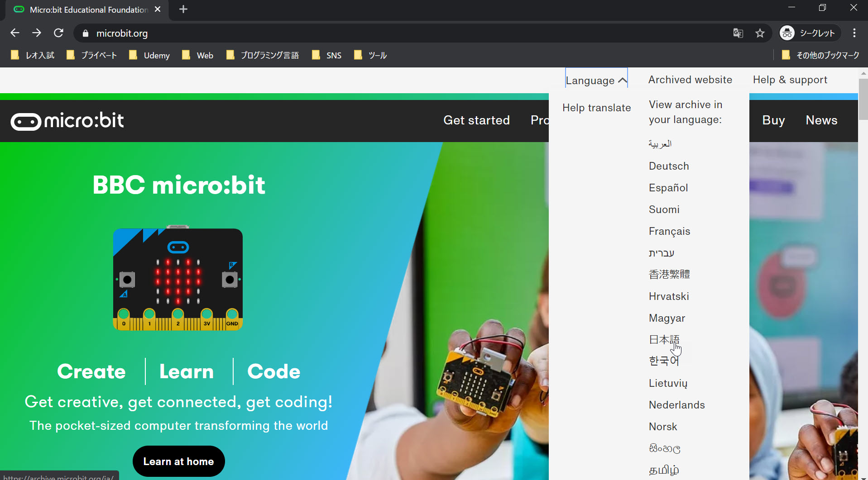This screenshot has width=868, height=480.
Task: Collapse the Language dropdown
Action: point(596,80)
